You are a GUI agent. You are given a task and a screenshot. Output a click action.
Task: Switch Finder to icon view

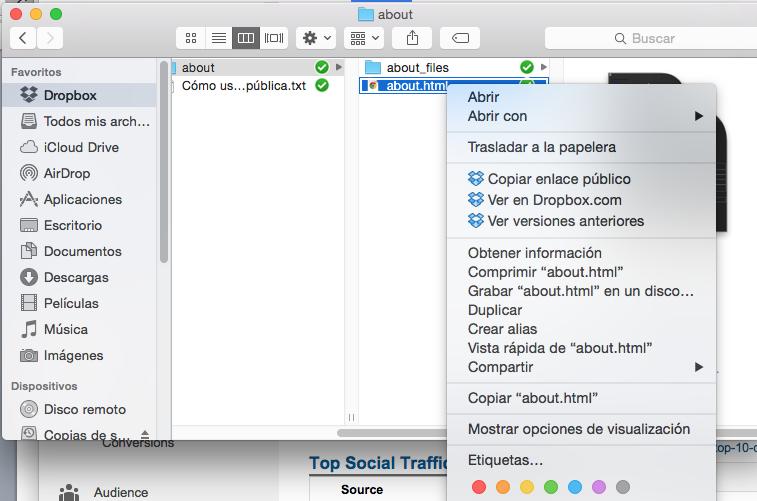[190, 38]
